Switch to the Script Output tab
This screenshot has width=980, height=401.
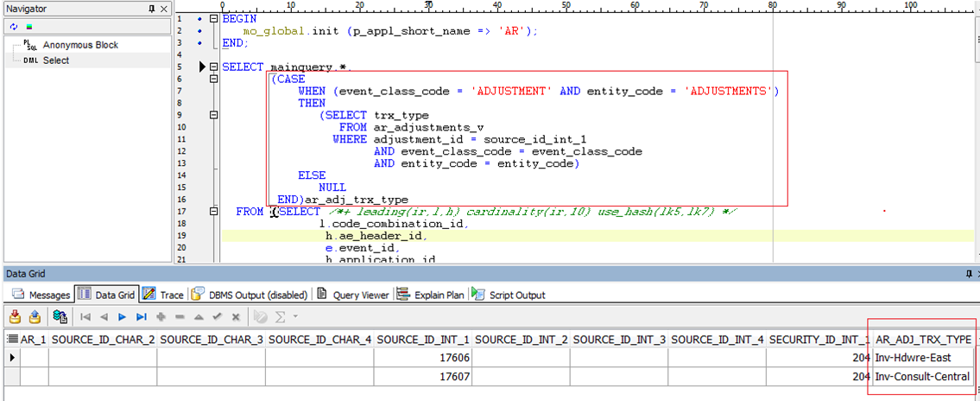click(510, 295)
